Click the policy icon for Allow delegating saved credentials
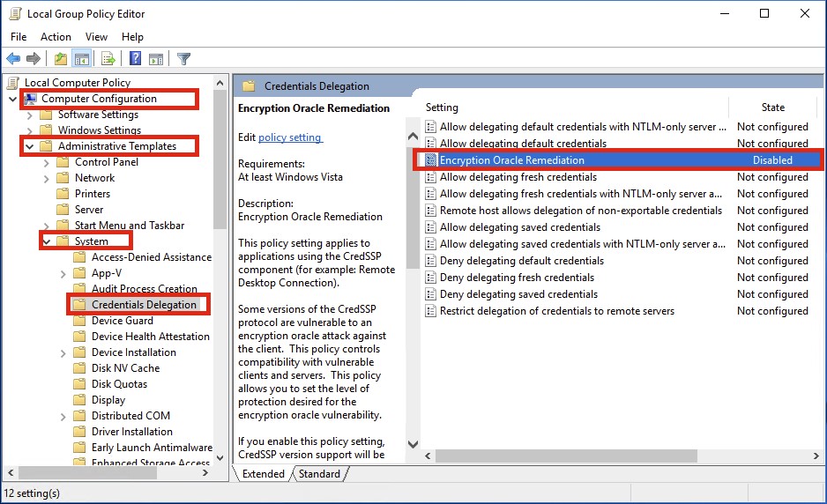This screenshot has width=827, height=504. pyautogui.click(x=431, y=227)
